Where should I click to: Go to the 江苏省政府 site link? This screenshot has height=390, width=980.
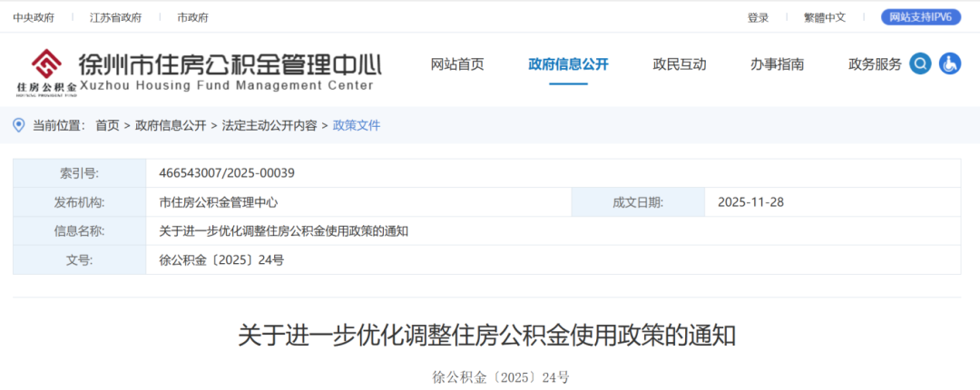pyautogui.click(x=115, y=17)
